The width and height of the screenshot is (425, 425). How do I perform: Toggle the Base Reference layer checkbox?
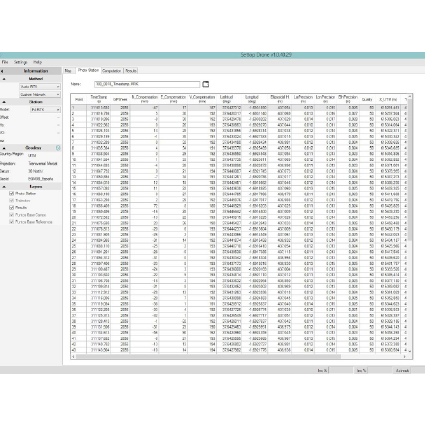click(12, 222)
